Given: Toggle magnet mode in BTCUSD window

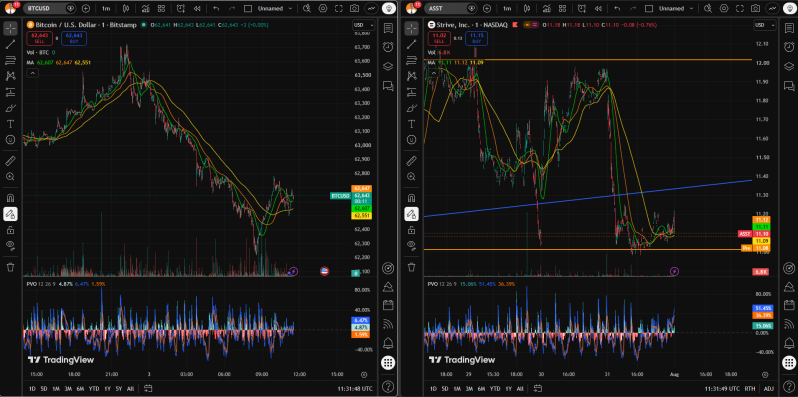Looking at the screenshot, I should (x=10, y=198).
